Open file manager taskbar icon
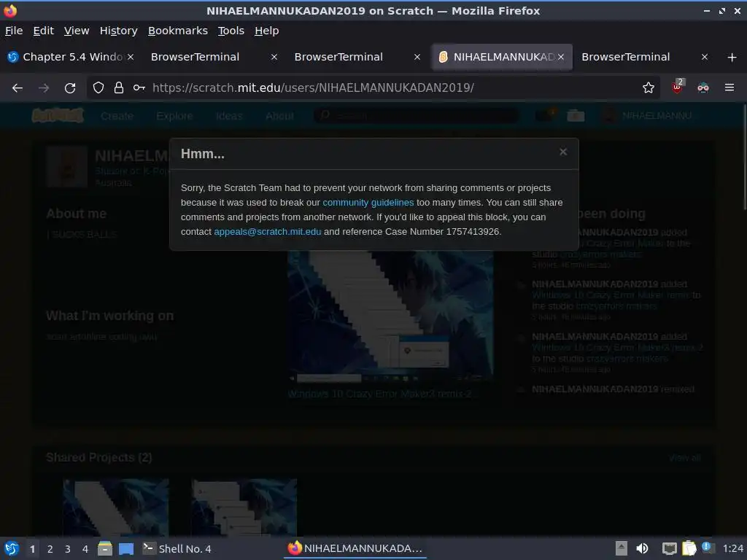This screenshot has height=560, width=747. (x=105, y=548)
